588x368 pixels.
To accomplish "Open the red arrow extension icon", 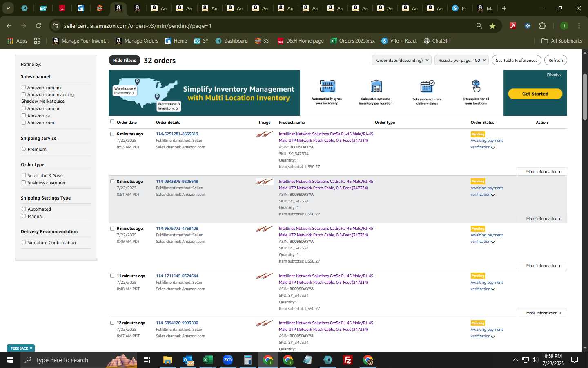I will [x=512, y=26].
